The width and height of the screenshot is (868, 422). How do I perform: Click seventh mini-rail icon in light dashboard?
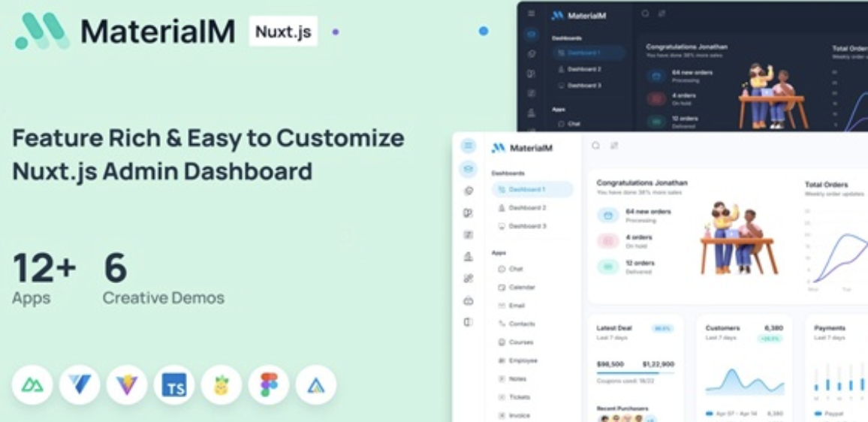point(469,300)
